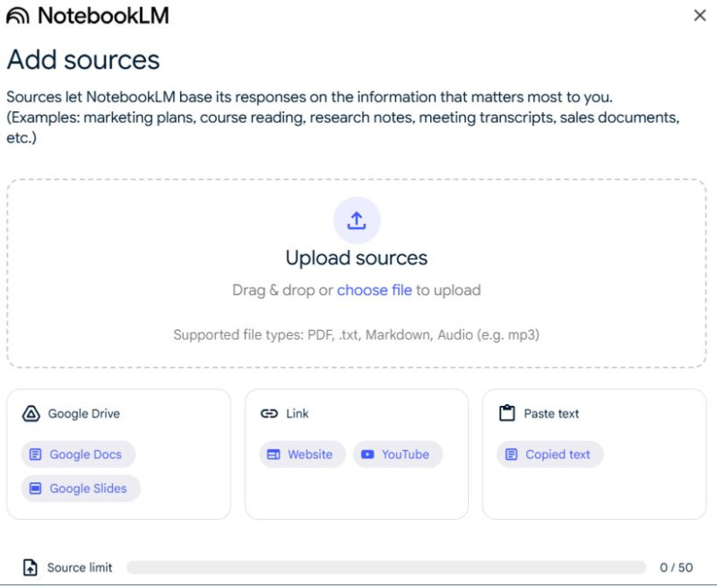Click the Source limit file icon
717x588 pixels.
(30, 567)
